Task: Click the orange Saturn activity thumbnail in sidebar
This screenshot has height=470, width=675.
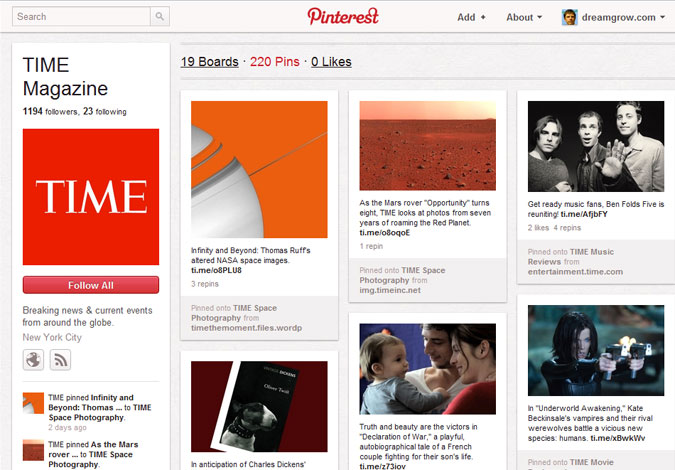Action: [x=33, y=403]
